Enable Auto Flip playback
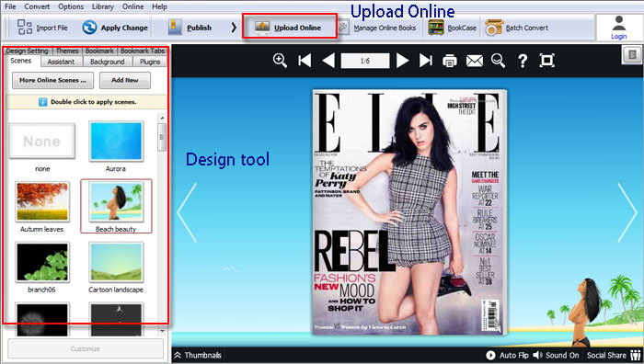This screenshot has width=644, height=364. pos(507,356)
